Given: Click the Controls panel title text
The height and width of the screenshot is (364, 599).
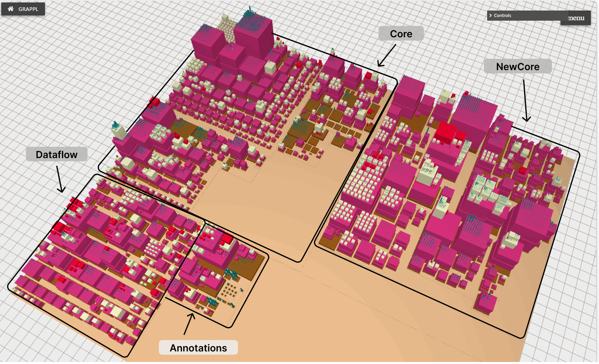Looking at the screenshot, I should (x=503, y=15).
